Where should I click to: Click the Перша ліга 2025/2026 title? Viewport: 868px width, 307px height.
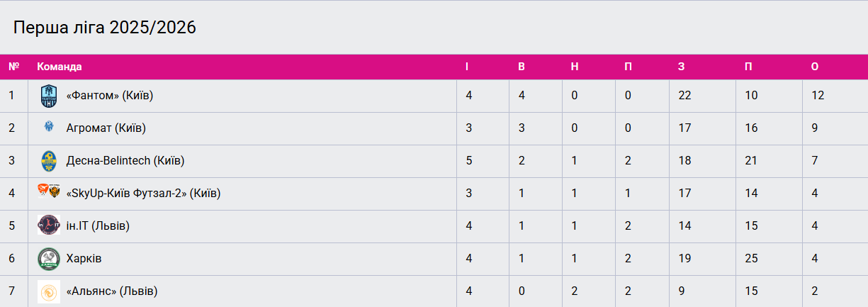[105, 28]
